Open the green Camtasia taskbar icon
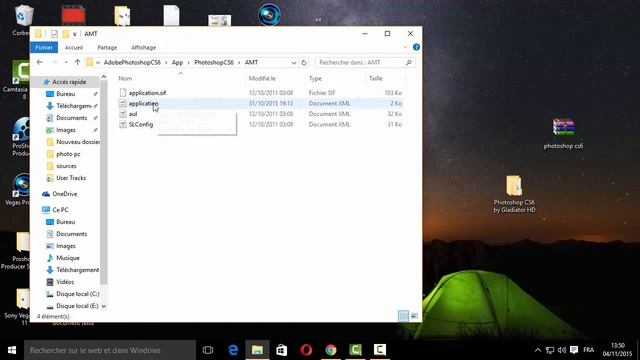This screenshot has width=640, height=360. 355,350
